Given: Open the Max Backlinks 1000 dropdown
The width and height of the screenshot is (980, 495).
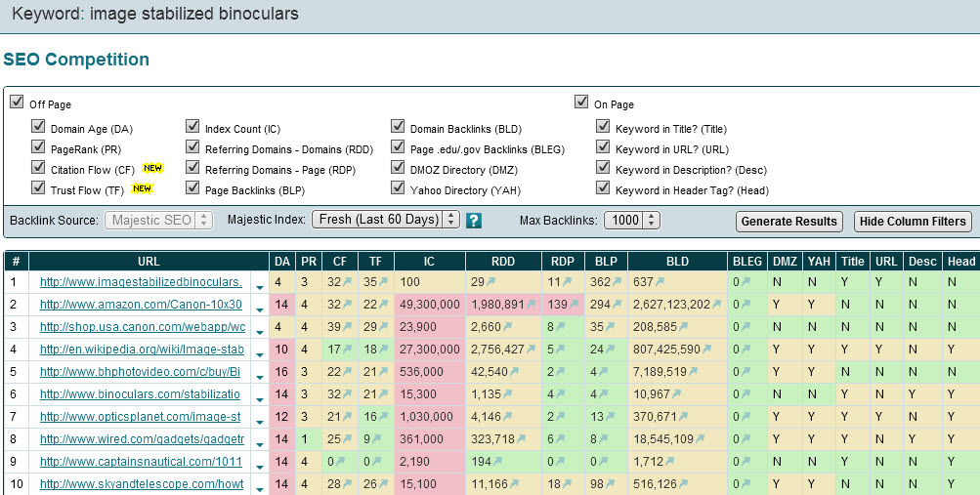Looking at the screenshot, I should 632,220.
